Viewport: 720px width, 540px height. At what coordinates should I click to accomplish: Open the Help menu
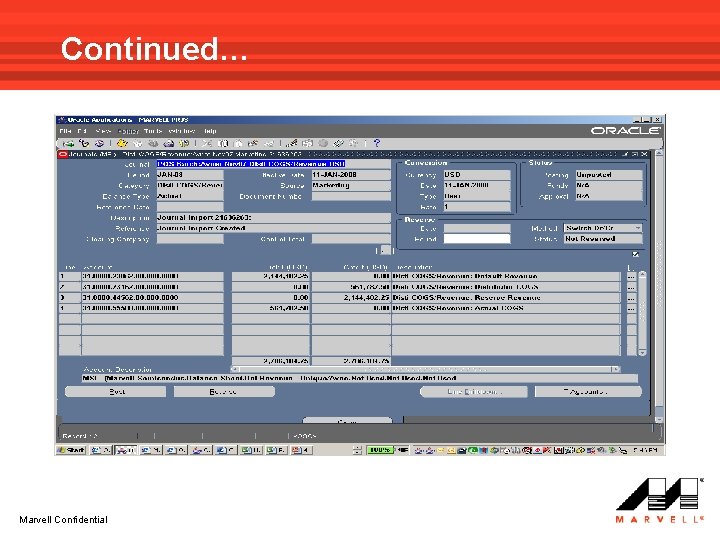210,131
